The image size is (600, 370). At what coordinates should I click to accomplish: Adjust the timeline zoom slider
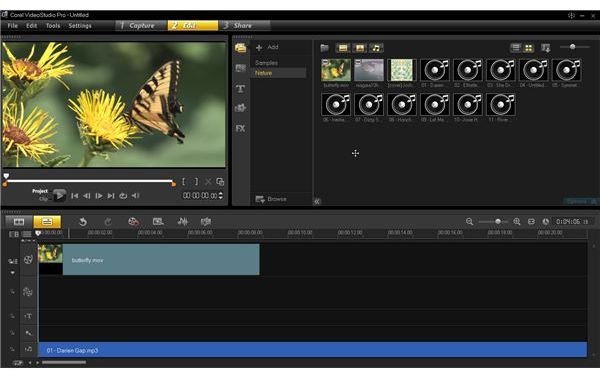pyautogui.click(x=497, y=222)
